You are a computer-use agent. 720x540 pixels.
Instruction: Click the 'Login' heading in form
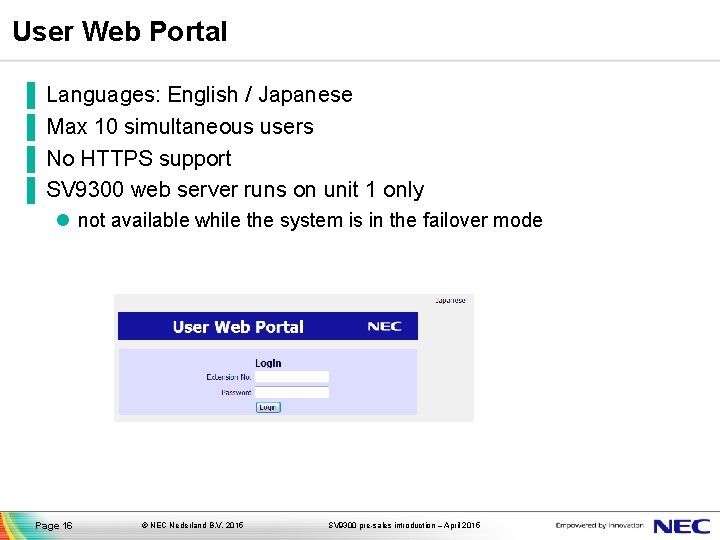click(x=268, y=363)
